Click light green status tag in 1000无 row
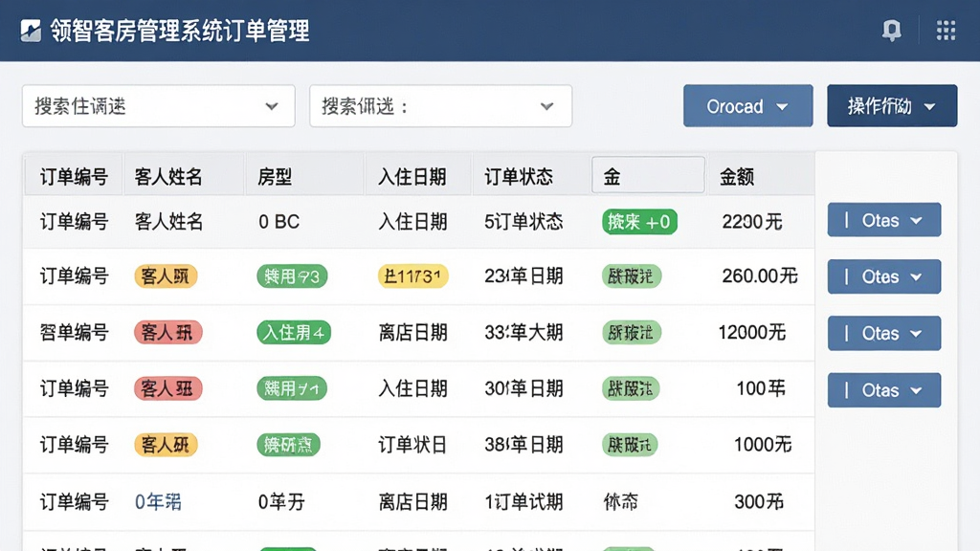980x551 pixels. 630,445
